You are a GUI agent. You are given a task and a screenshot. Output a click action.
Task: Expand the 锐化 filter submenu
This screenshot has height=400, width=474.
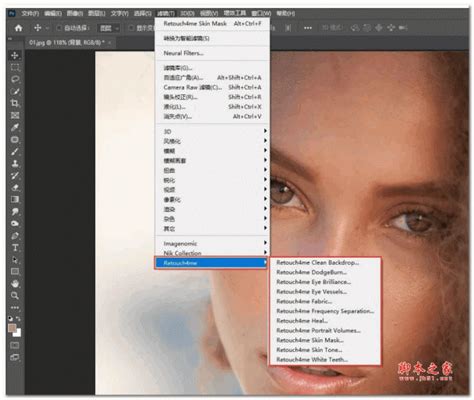(213, 180)
